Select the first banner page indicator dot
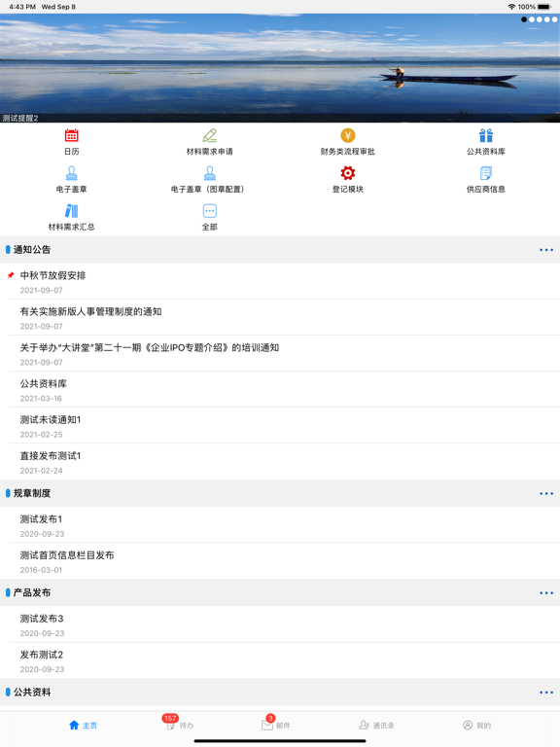The height and width of the screenshot is (747, 560). click(x=524, y=19)
